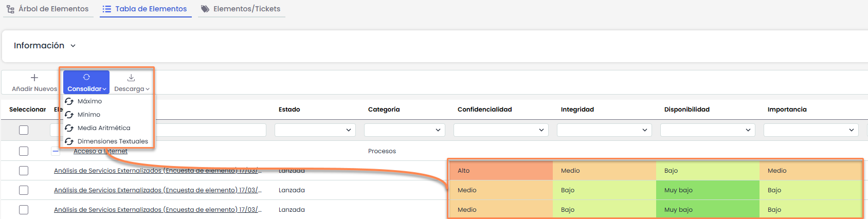Open the Disponibilidad filter dropdown

point(708,130)
